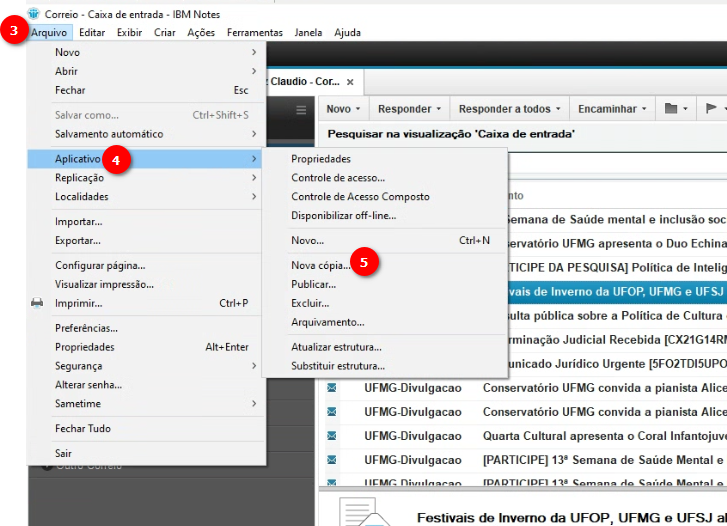Open the Ações menu

[201, 32]
